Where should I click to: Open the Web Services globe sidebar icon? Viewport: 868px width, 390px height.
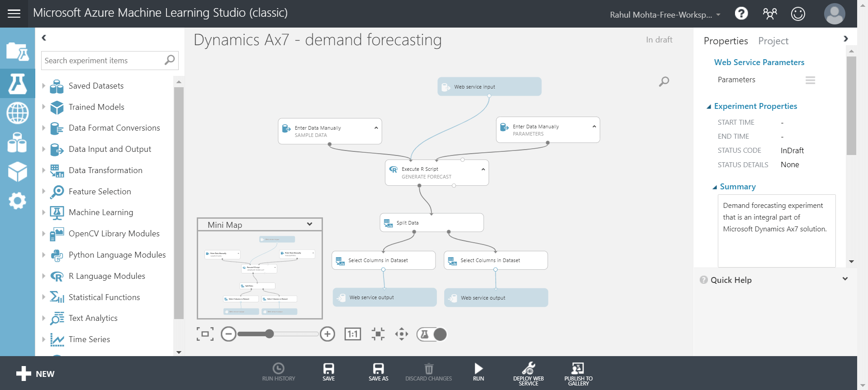[x=18, y=113]
